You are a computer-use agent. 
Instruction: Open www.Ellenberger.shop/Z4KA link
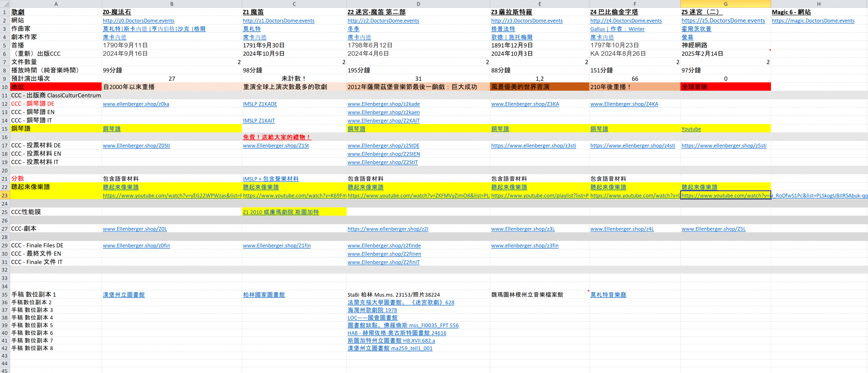(624, 104)
